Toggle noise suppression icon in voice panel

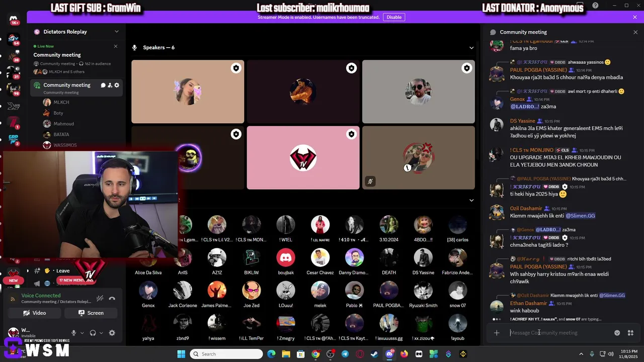pos(100,298)
